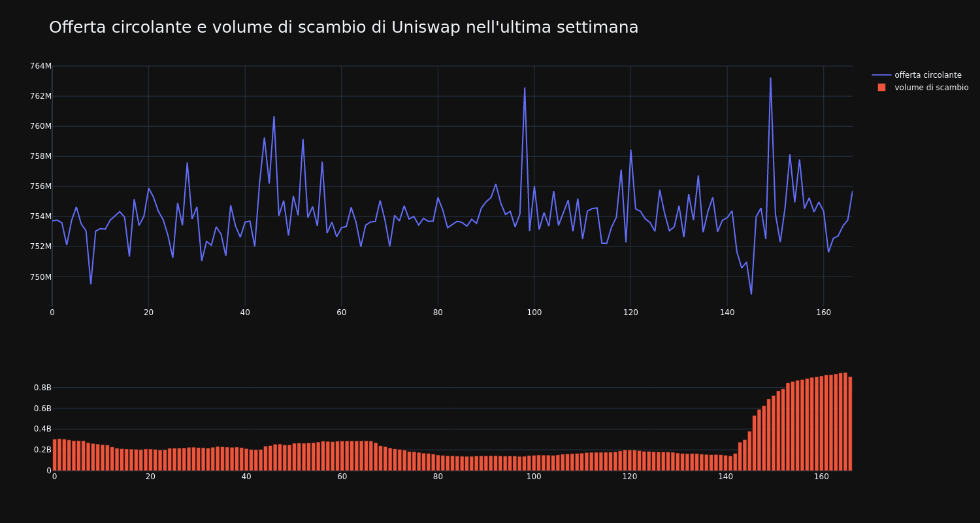The height and width of the screenshot is (523, 980).
Task: Click x-axis tick 20 on the bar chart
Action: [150, 477]
